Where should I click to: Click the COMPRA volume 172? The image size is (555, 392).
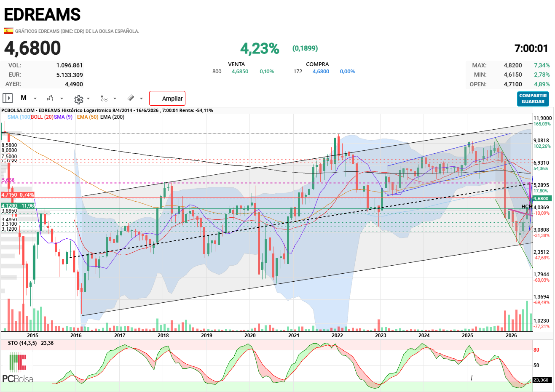point(298,72)
